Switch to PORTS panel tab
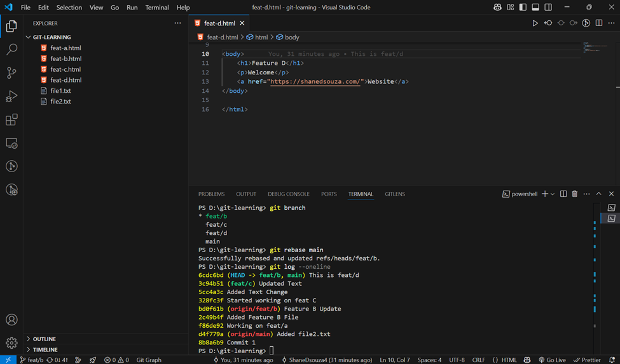 pyautogui.click(x=329, y=194)
